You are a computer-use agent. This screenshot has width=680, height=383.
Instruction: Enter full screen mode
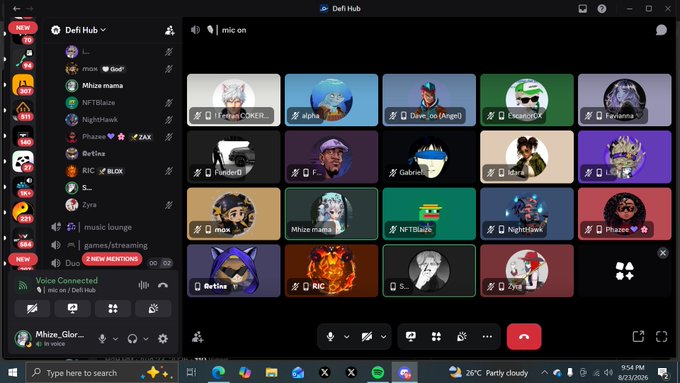point(661,337)
